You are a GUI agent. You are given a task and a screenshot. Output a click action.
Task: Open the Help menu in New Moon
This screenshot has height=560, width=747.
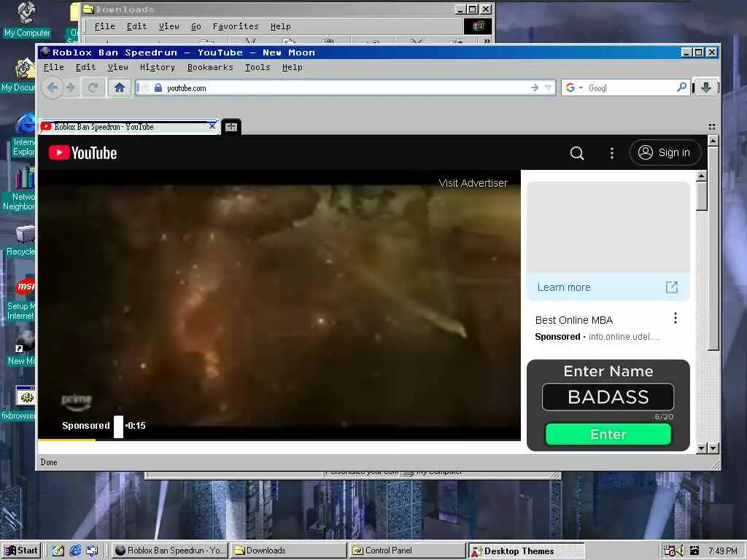pos(292,67)
